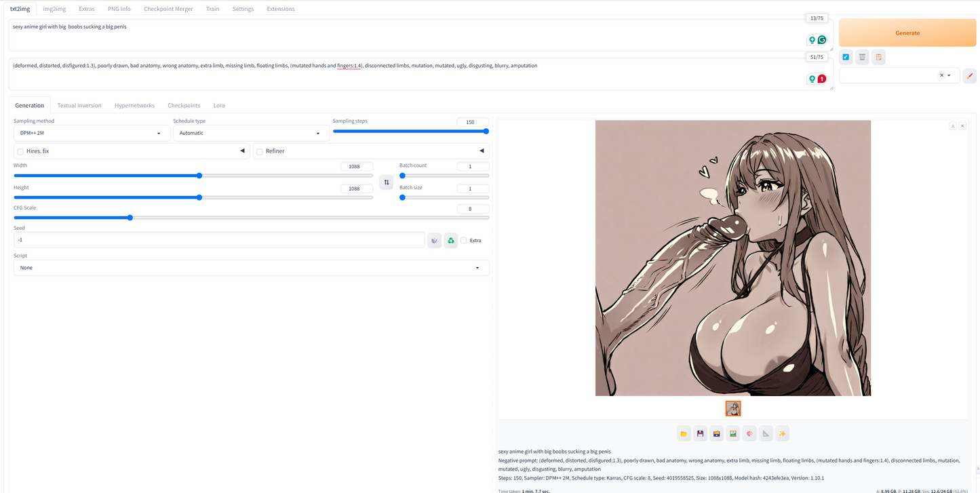Open the image output folder

(684, 433)
